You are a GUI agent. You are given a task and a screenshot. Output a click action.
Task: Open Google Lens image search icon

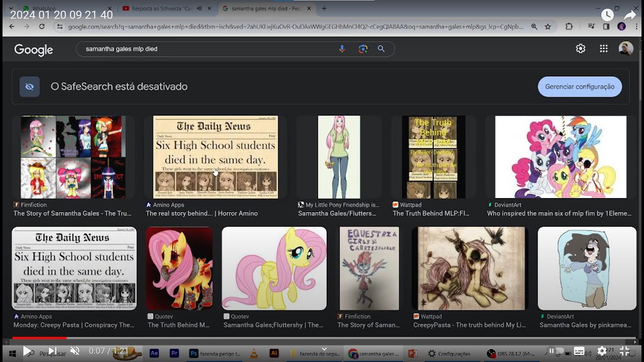click(x=363, y=49)
